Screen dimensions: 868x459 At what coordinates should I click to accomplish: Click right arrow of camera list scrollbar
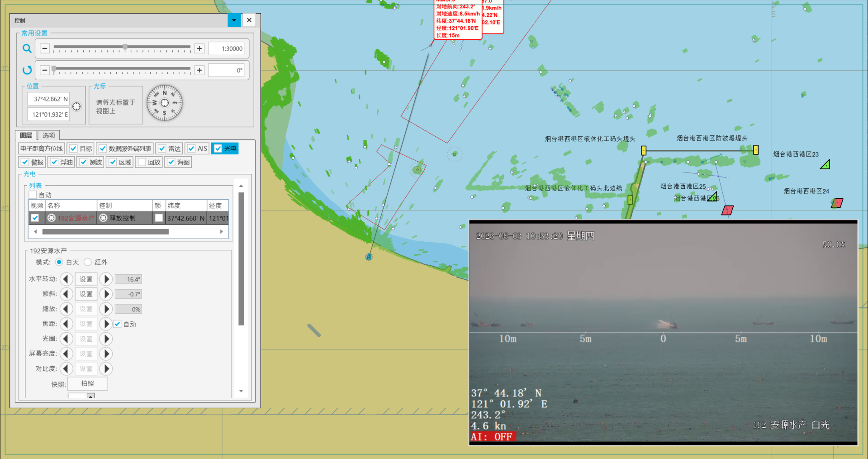221,232
